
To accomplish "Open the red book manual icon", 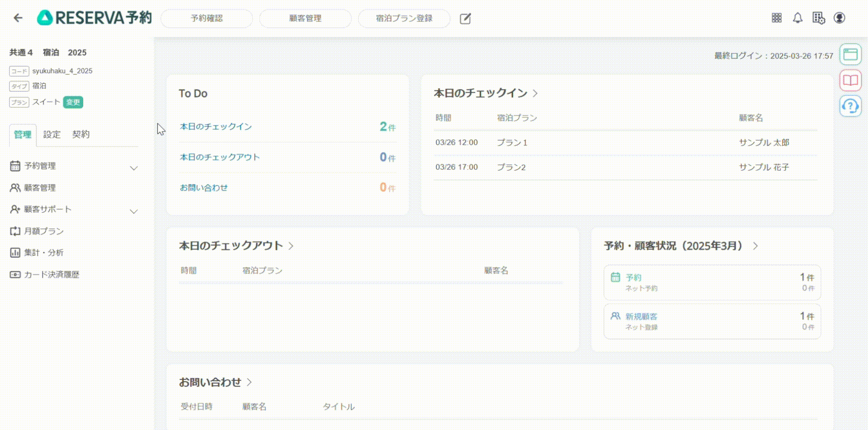I will (850, 80).
